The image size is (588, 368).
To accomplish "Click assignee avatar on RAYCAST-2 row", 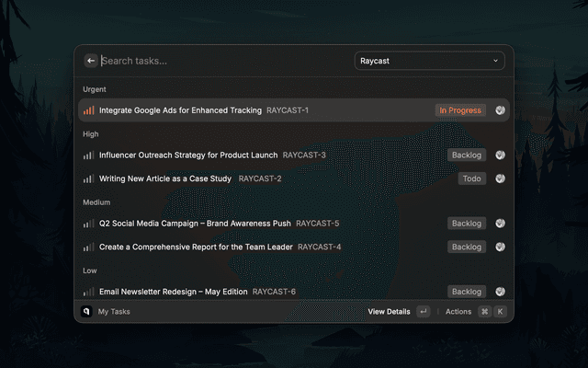I will click(x=500, y=178).
